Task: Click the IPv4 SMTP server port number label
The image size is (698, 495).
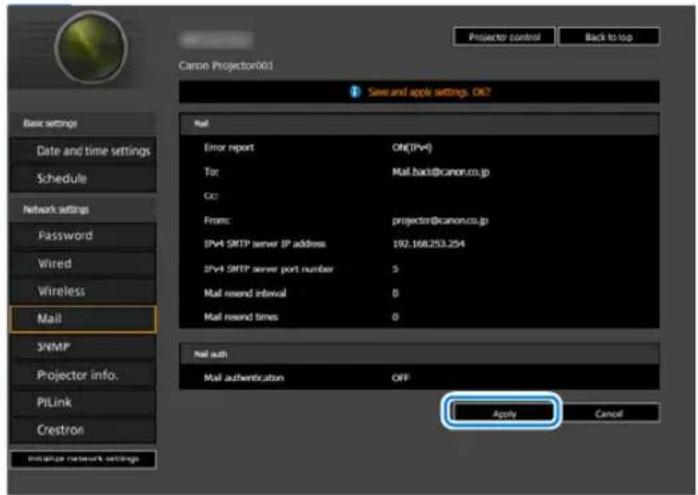Action: 268,269
